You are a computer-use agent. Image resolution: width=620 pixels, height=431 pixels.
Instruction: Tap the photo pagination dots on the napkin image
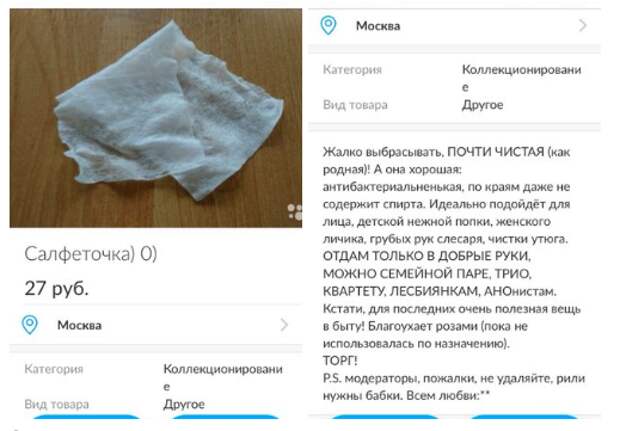pos(295,212)
